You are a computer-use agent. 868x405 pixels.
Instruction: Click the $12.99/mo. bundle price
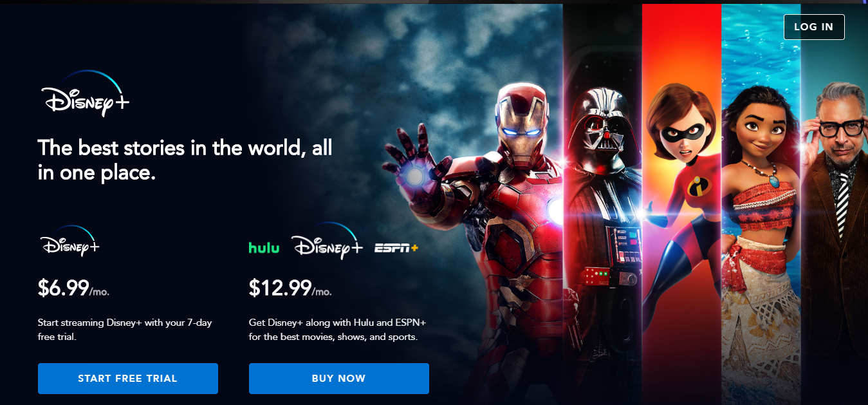click(290, 288)
